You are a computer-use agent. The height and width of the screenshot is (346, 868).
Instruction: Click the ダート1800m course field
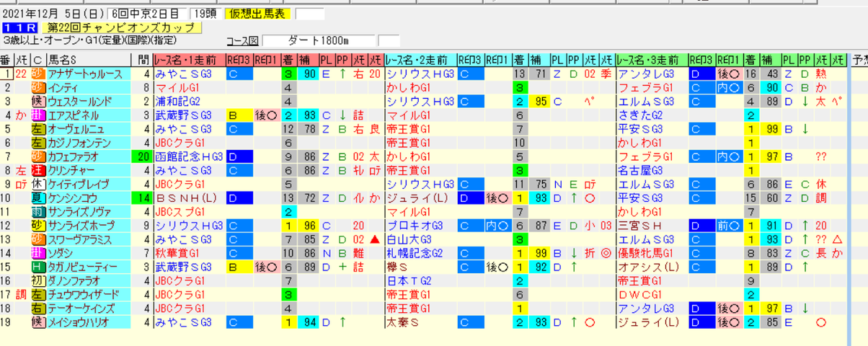pyautogui.click(x=318, y=40)
